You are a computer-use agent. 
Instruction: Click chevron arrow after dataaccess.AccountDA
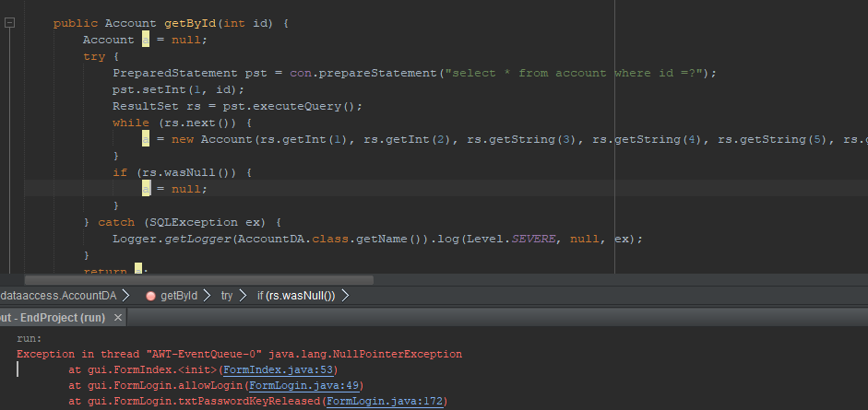[125, 296]
